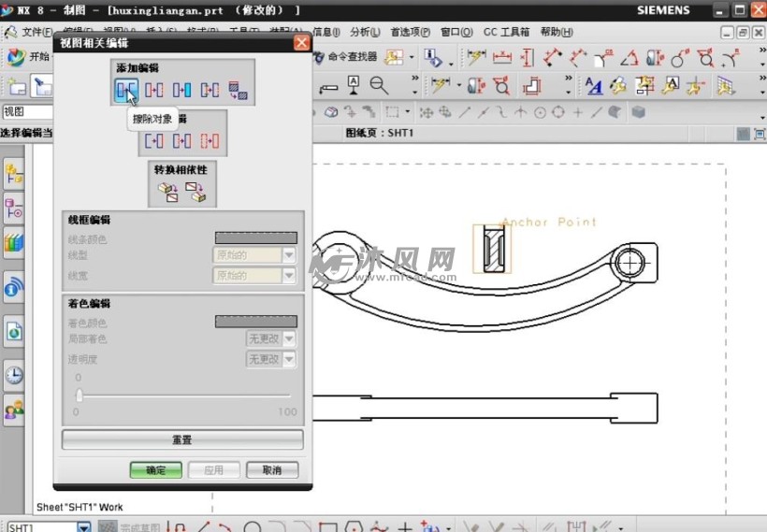
Task: Click the fourth edit icon in 添加编辑
Action: pyautogui.click(x=210, y=90)
